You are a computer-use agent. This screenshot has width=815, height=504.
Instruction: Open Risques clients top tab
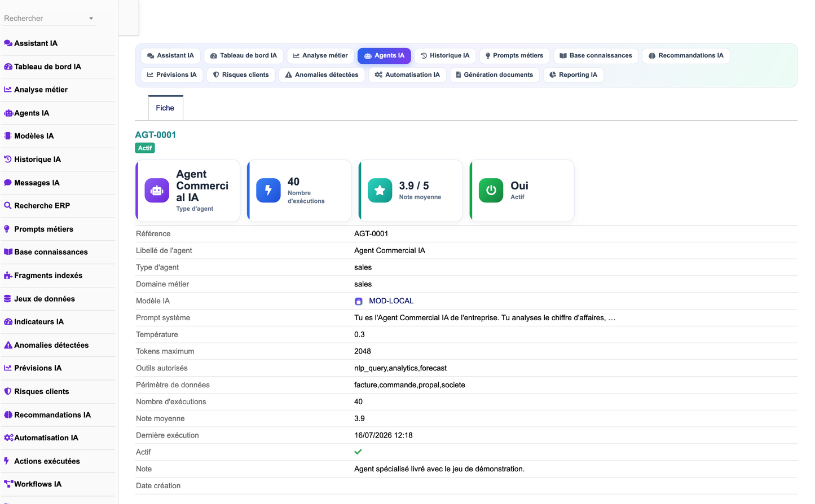pyautogui.click(x=241, y=75)
